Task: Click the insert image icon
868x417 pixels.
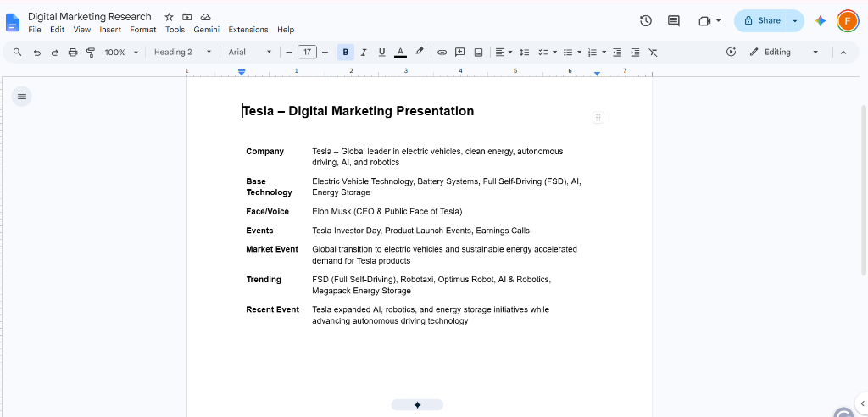Action: click(478, 52)
